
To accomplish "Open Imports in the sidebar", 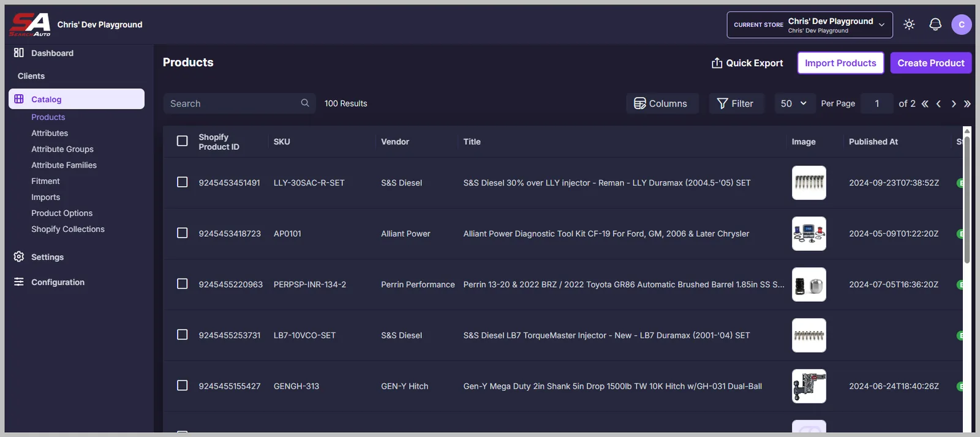I will click(45, 197).
